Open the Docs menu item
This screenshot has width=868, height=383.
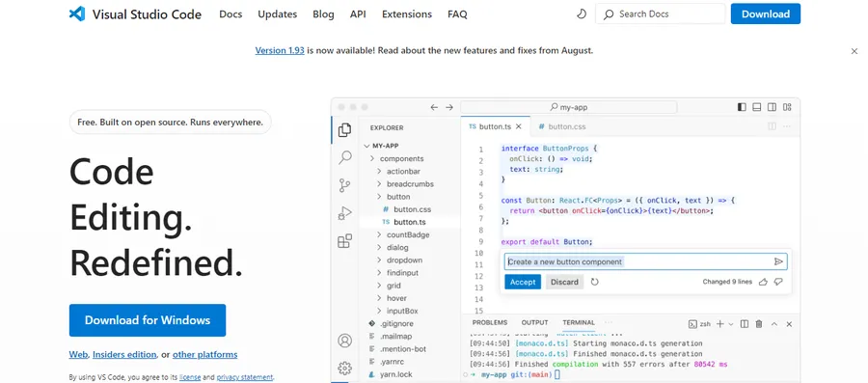pyautogui.click(x=231, y=14)
